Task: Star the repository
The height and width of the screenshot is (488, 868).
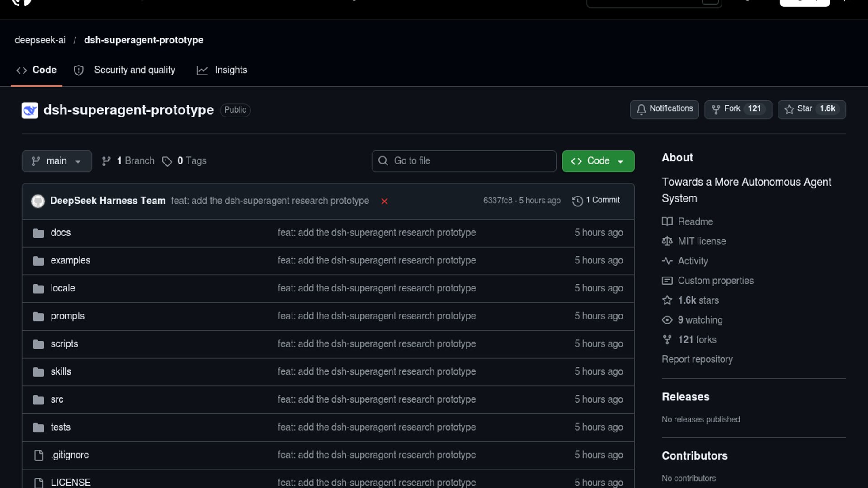Action: (812, 109)
